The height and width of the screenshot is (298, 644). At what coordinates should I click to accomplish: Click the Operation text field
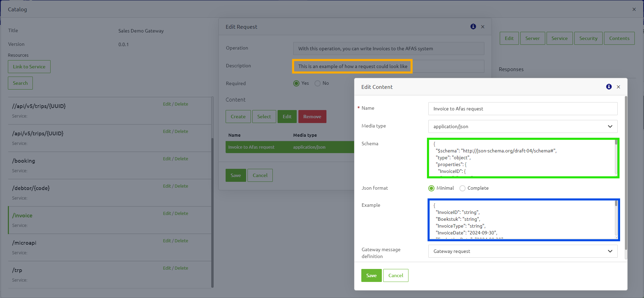click(x=389, y=49)
